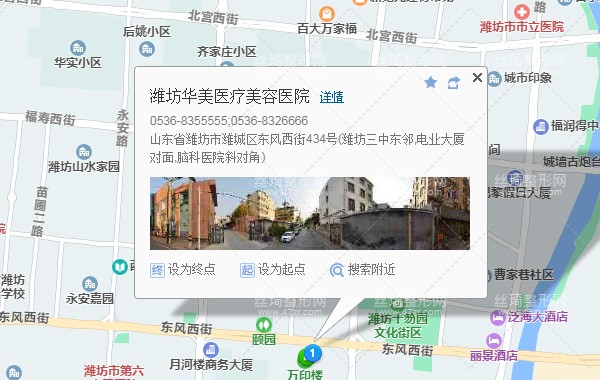Viewport: 600px width, 380px height.
Task: Click the favorite star icon in popup
Action: [x=430, y=82]
